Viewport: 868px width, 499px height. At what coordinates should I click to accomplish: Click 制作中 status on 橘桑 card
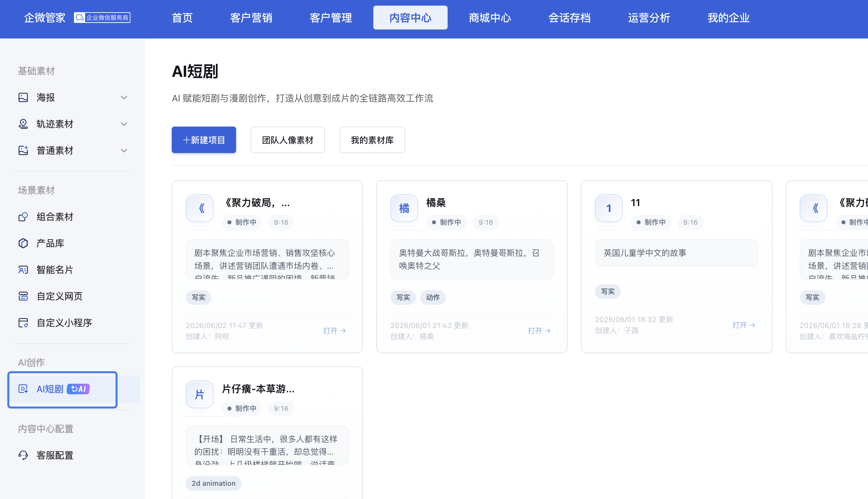click(446, 222)
